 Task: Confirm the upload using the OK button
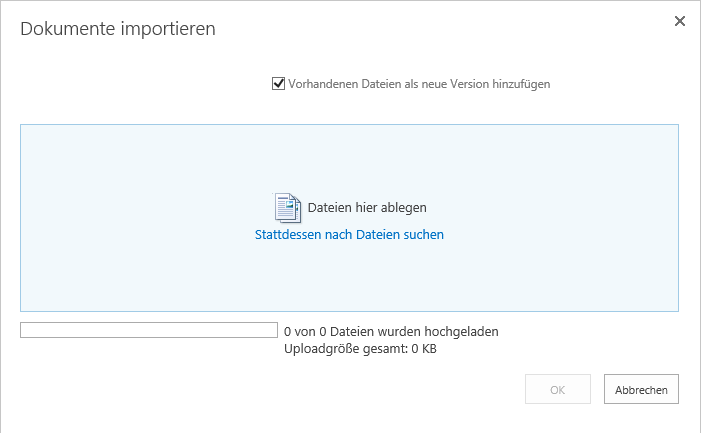(x=557, y=389)
